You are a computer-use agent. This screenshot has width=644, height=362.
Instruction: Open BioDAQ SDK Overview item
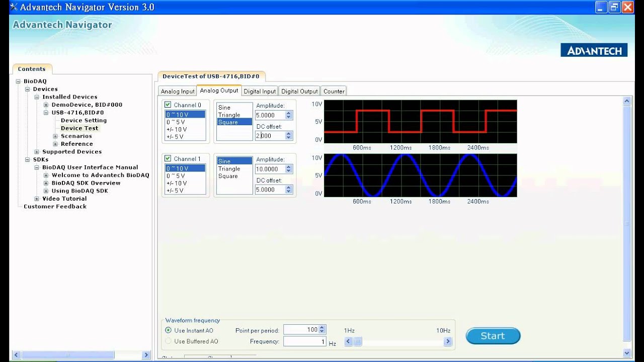click(x=86, y=183)
